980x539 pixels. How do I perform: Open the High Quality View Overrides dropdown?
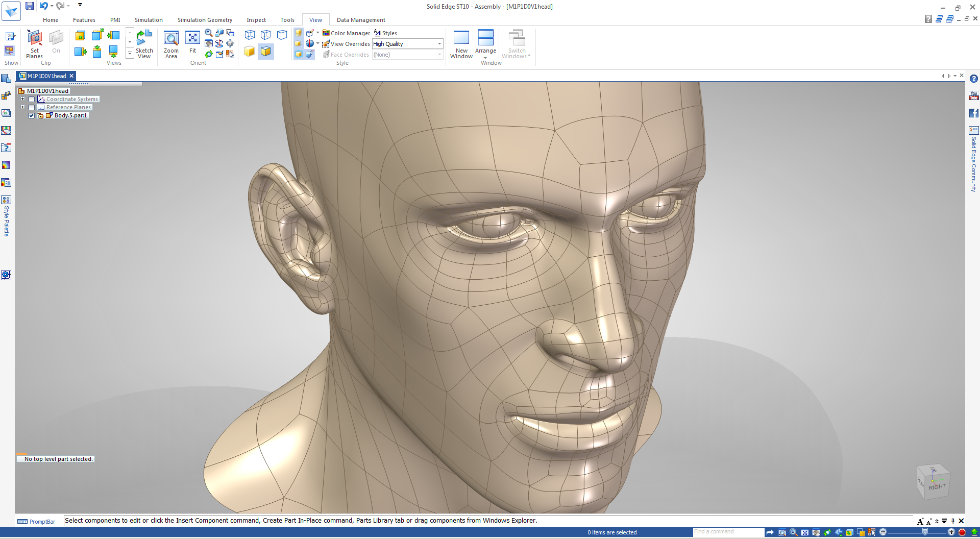(439, 44)
